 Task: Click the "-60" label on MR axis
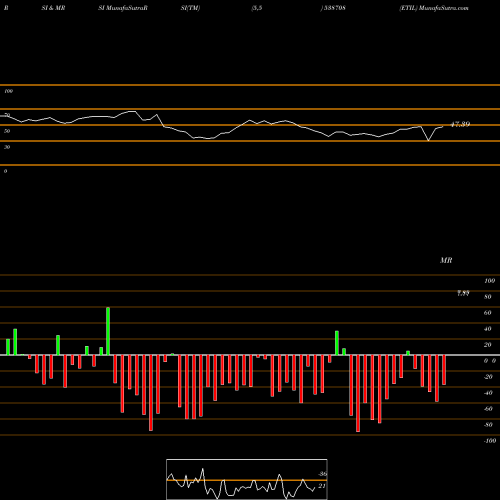pyautogui.click(x=488, y=409)
